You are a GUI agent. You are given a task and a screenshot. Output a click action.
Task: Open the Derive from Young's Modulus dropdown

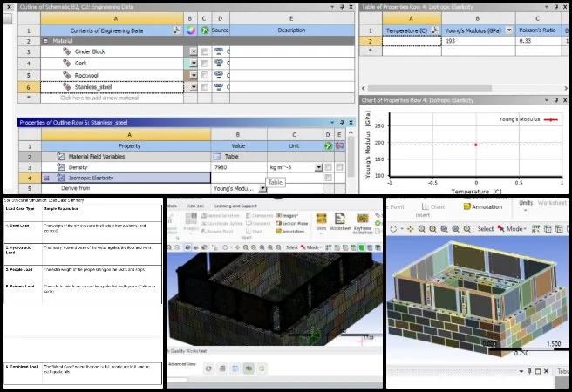[262, 188]
